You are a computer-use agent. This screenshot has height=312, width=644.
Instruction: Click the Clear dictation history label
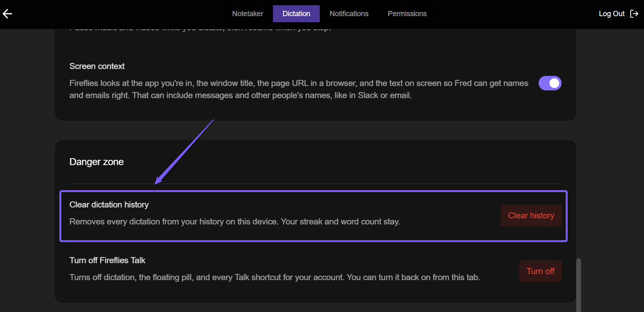109,205
